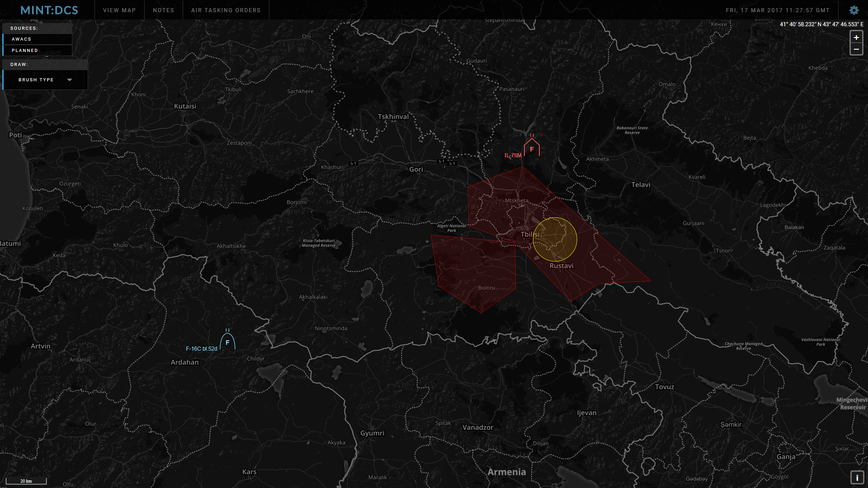Click the yellow circle near Tbilisi
This screenshot has height=488, width=868.
click(555, 239)
